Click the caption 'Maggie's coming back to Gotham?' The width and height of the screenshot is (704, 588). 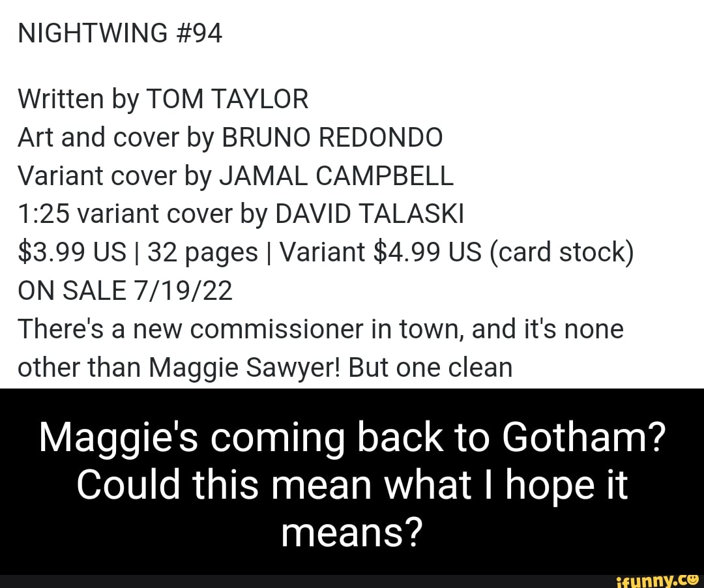click(x=353, y=438)
